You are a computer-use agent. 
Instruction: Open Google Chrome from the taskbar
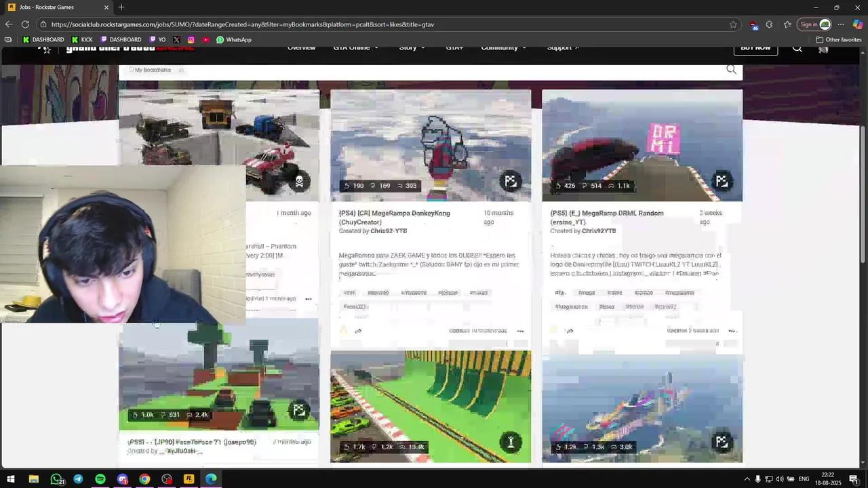point(144,479)
